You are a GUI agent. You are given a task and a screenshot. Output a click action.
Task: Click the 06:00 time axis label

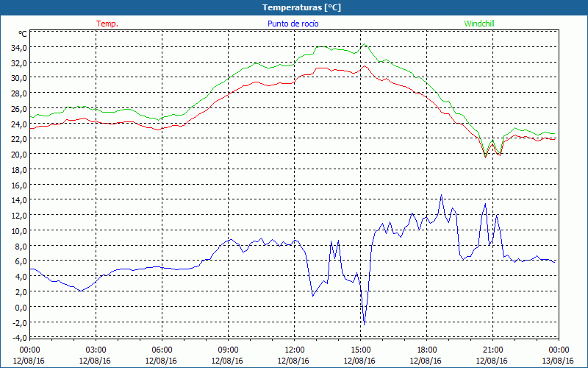tap(162, 350)
